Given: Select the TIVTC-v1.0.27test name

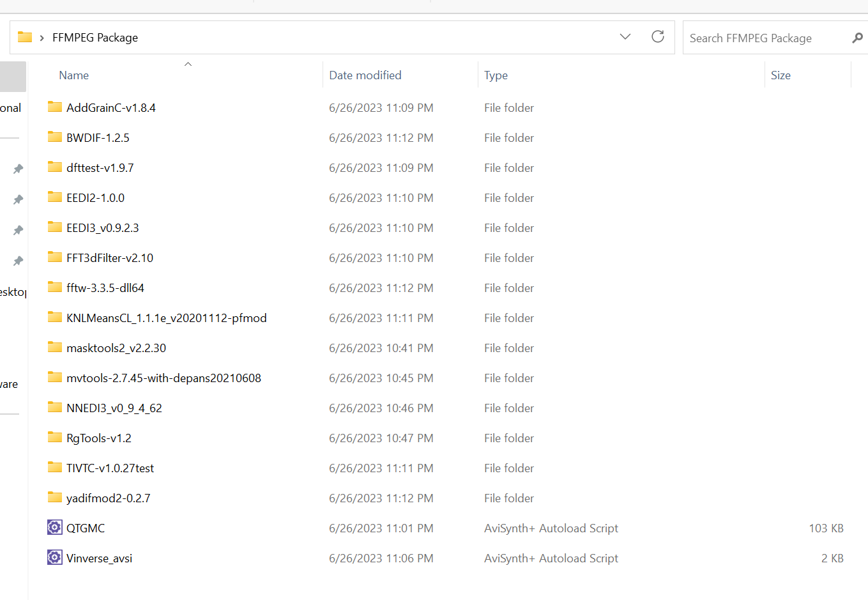Looking at the screenshot, I should 110,468.
